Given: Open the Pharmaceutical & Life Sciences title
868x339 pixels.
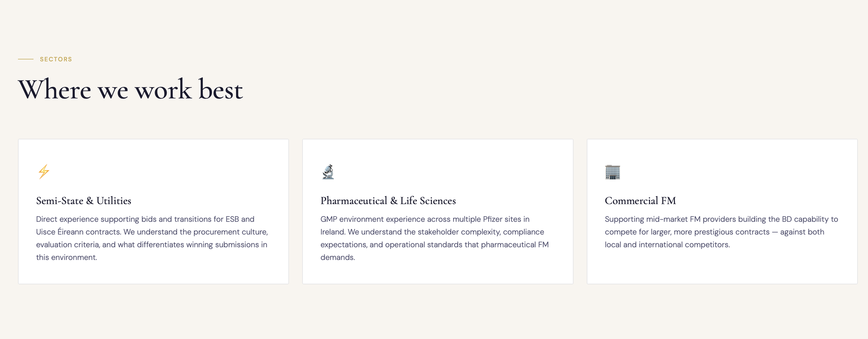Looking at the screenshot, I should tap(388, 201).
